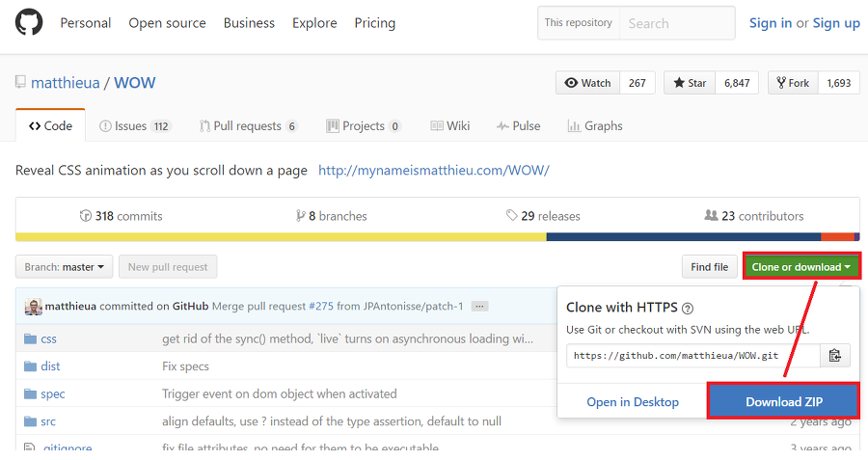The height and width of the screenshot is (460, 868).
Task: Open the dist folder icon
Action: coord(30,365)
